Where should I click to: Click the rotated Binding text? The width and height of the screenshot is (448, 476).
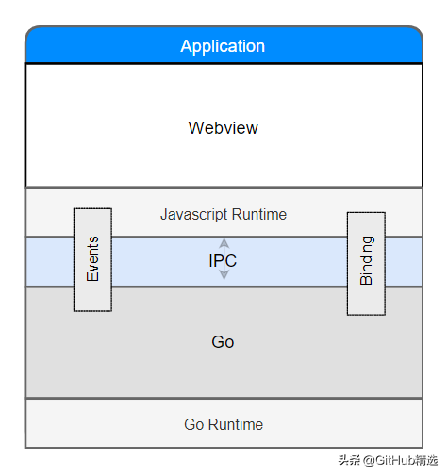pos(366,260)
